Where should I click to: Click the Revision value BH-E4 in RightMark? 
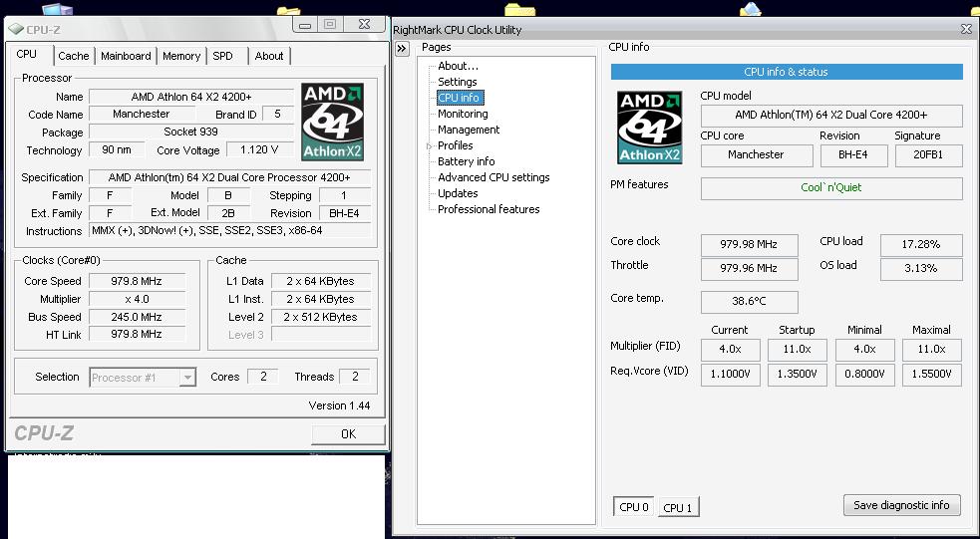pyautogui.click(x=853, y=154)
